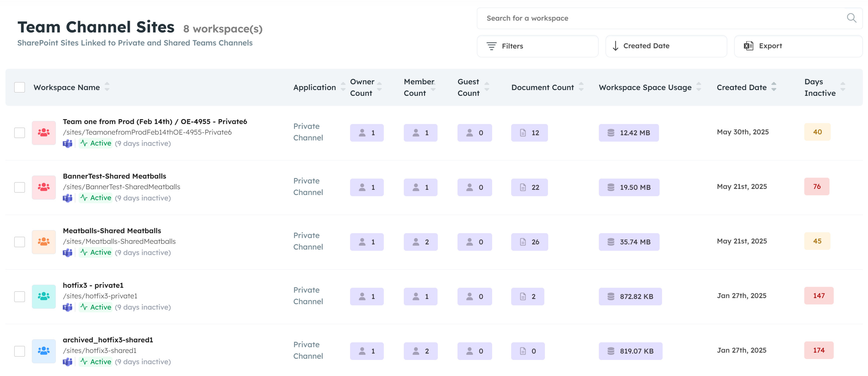Click guest count 0 badge in BannerTest row

point(475,187)
